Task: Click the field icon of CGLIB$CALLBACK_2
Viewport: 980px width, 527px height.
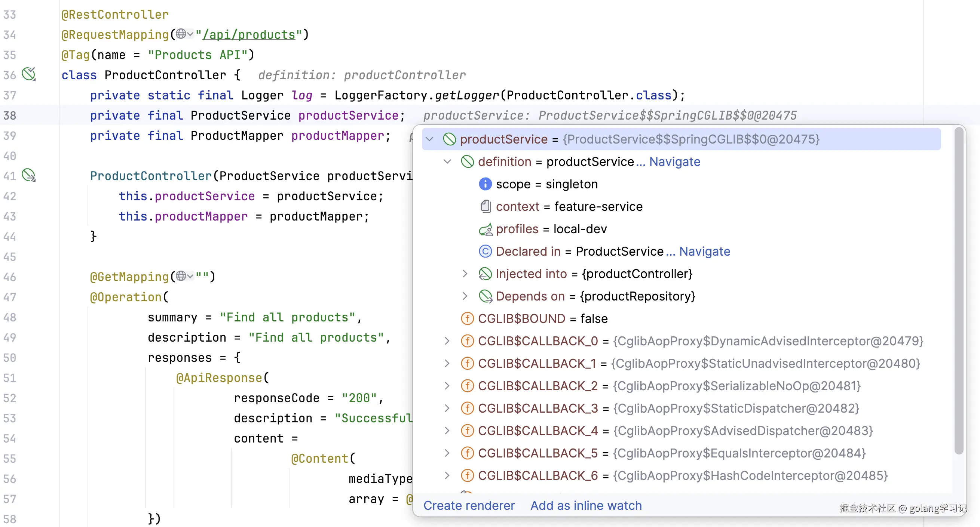Action: click(x=467, y=386)
